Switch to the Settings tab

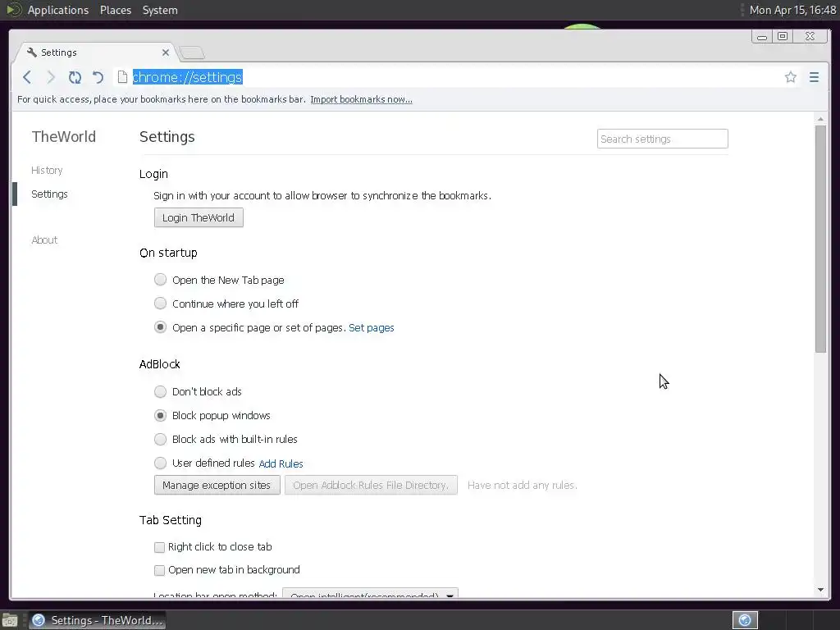(x=97, y=52)
